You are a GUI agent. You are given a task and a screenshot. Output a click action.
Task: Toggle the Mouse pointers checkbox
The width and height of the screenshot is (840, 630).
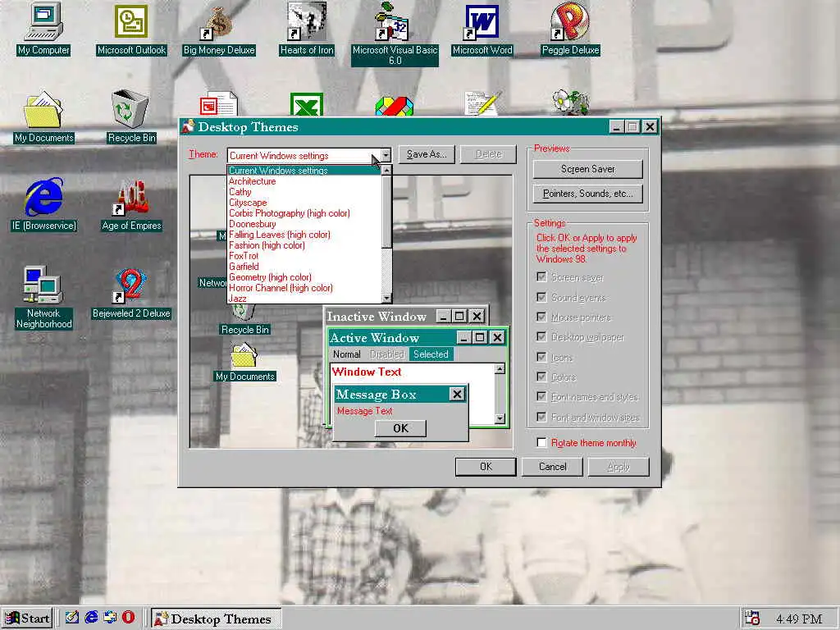pyautogui.click(x=541, y=317)
